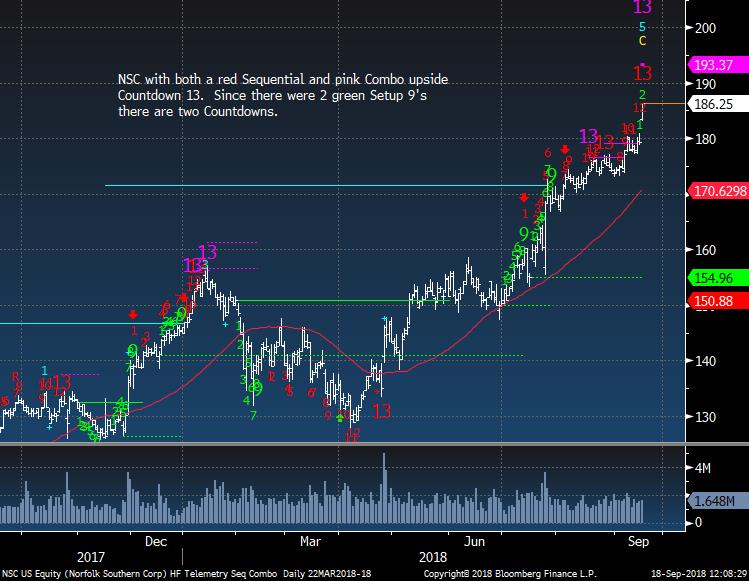749x581 pixels.
Task: Select the red 170.6298 moving average label
Action: pos(717,191)
